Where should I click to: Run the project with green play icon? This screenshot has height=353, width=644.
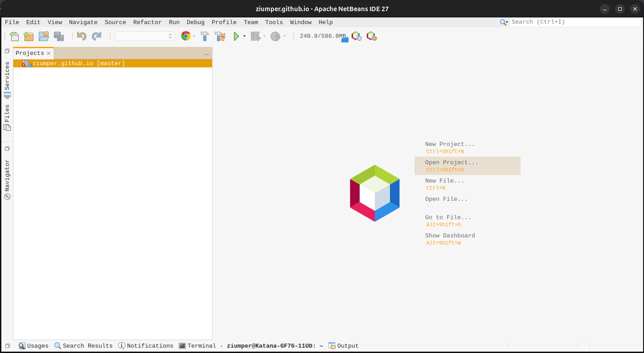[236, 36]
